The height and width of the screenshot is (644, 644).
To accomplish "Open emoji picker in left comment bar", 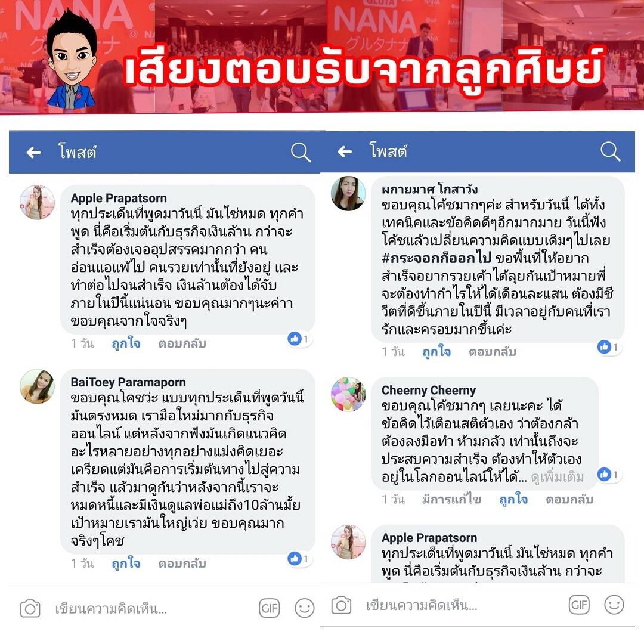I will click(x=304, y=608).
